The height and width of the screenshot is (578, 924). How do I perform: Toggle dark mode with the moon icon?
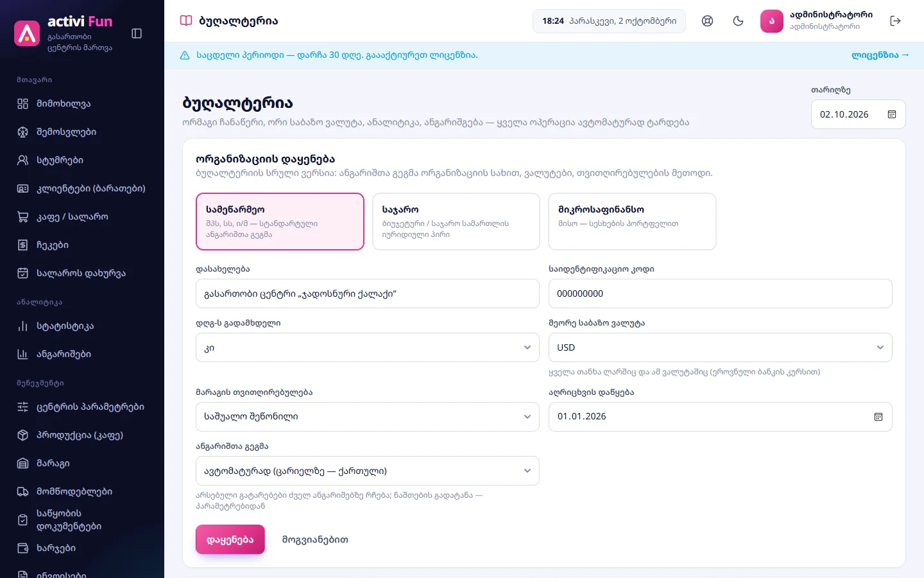[738, 21]
